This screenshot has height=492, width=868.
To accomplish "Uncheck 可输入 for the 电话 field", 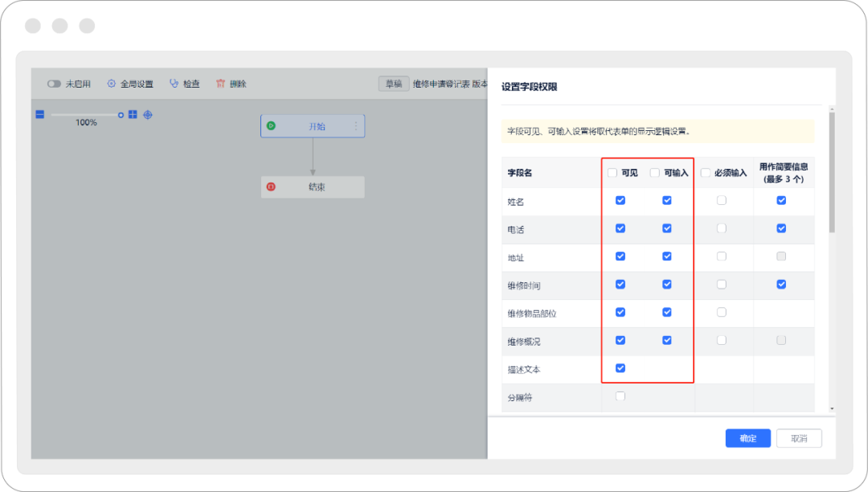I will [667, 228].
